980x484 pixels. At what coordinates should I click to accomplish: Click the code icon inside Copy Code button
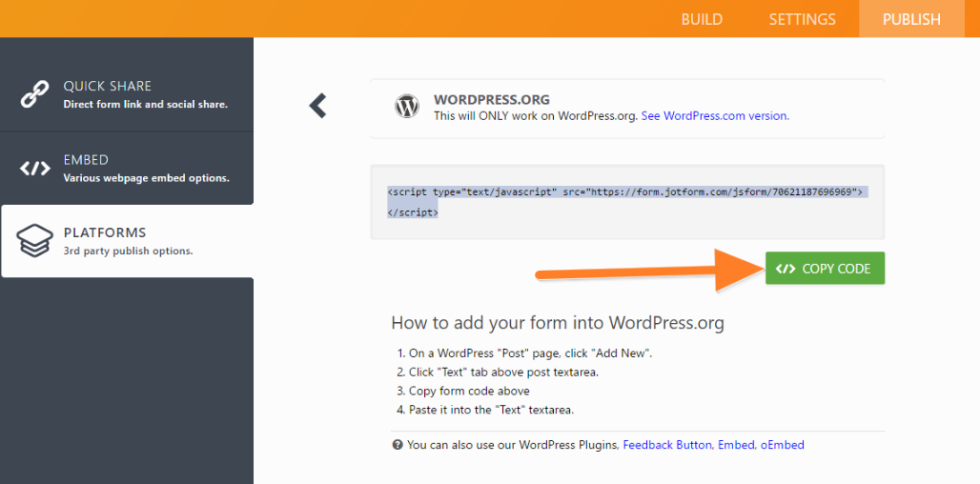coord(786,269)
